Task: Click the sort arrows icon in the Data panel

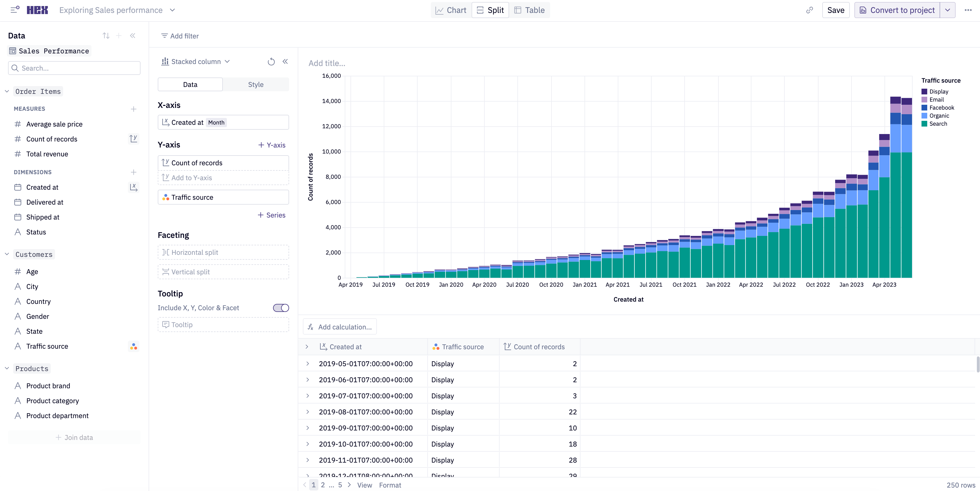Action: pyautogui.click(x=106, y=35)
